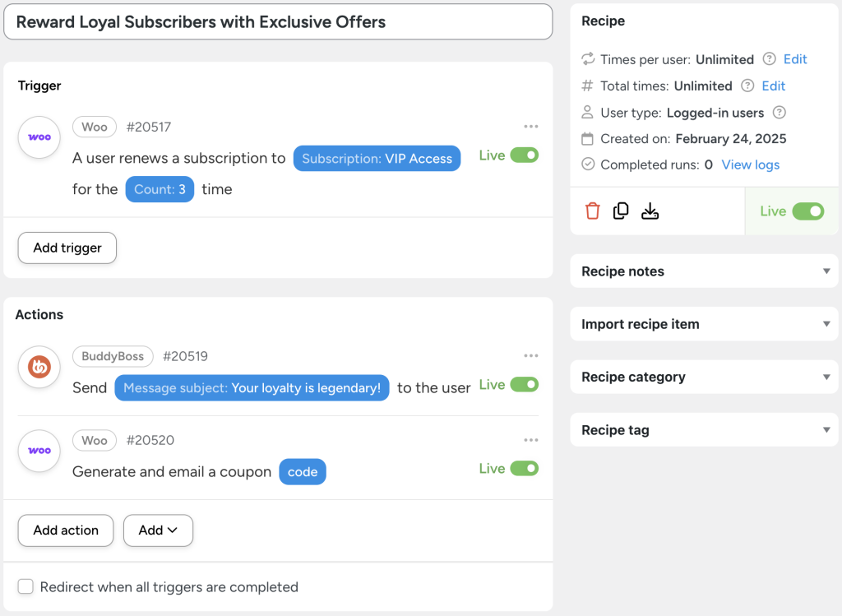
Task: Check Redirect when all triggers are completed
Action: tap(25, 586)
